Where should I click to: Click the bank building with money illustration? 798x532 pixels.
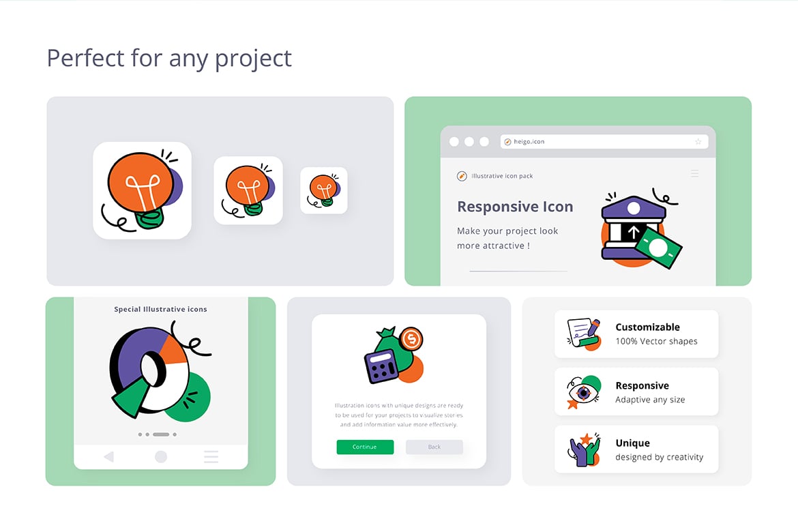pos(640,228)
